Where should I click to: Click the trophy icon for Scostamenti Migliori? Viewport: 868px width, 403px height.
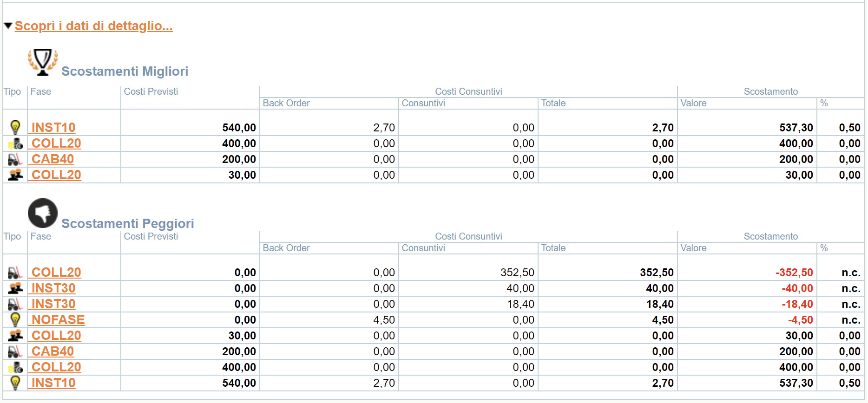[43, 62]
